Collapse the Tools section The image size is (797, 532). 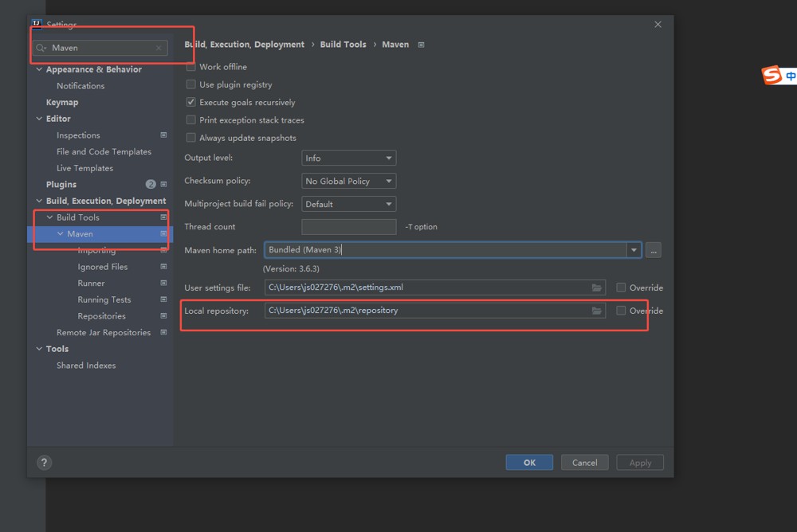[x=39, y=349]
